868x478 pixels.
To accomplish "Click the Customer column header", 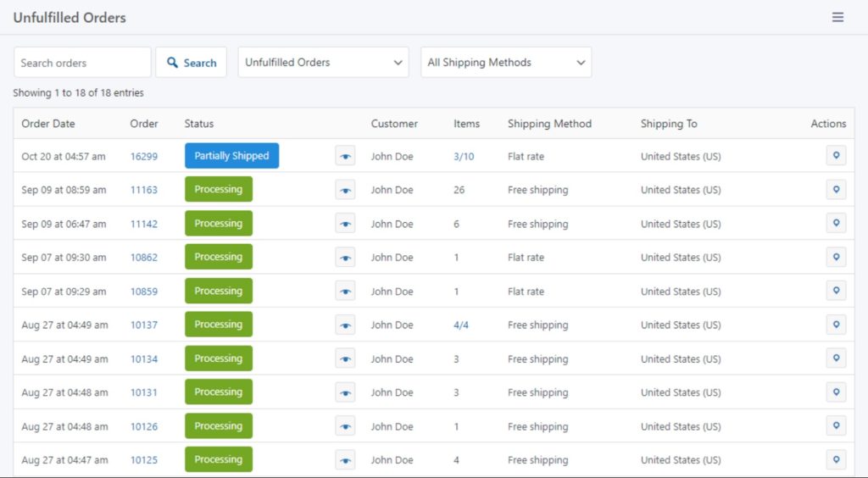I will click(394, 124).
